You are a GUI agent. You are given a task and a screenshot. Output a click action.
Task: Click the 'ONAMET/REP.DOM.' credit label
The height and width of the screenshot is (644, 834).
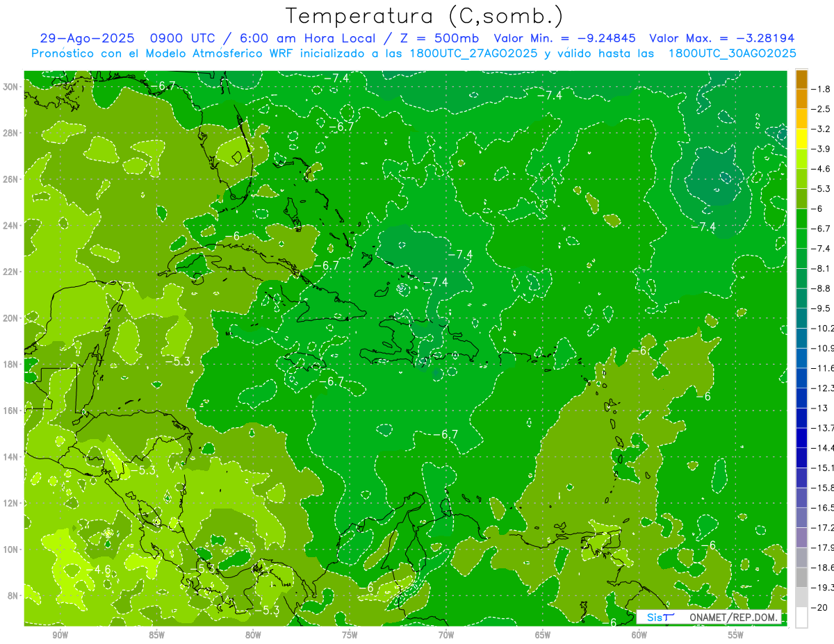click(734, 617)
